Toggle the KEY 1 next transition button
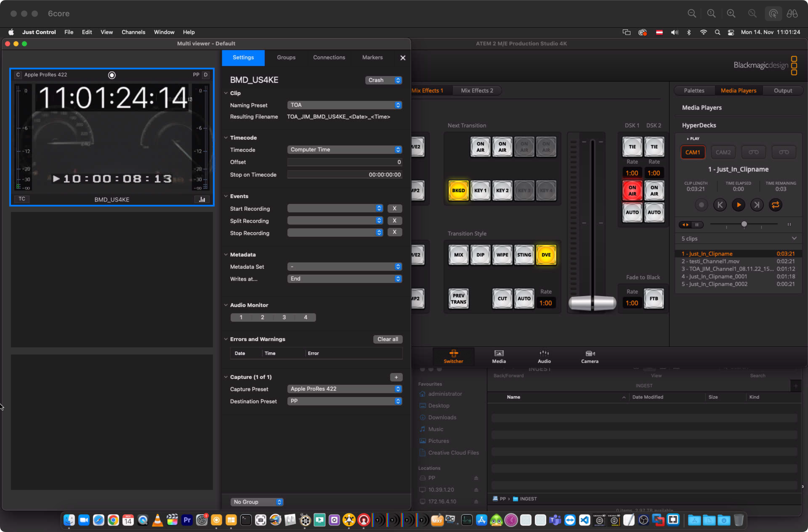 click(x=480, y=190)
